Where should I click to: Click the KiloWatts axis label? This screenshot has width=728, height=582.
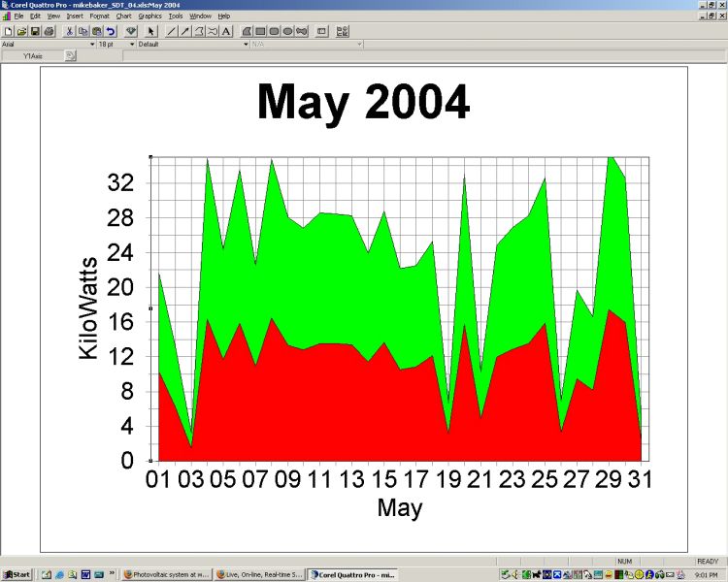pos(88,307)
